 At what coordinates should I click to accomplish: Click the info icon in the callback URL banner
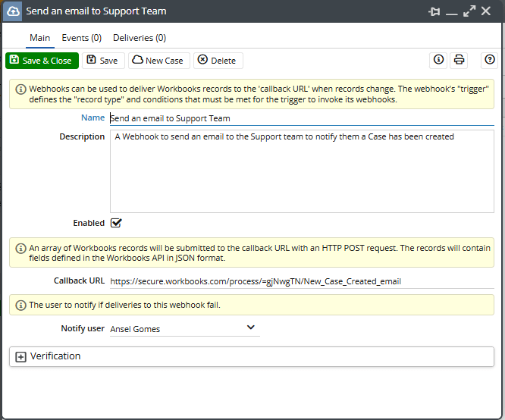20,248
